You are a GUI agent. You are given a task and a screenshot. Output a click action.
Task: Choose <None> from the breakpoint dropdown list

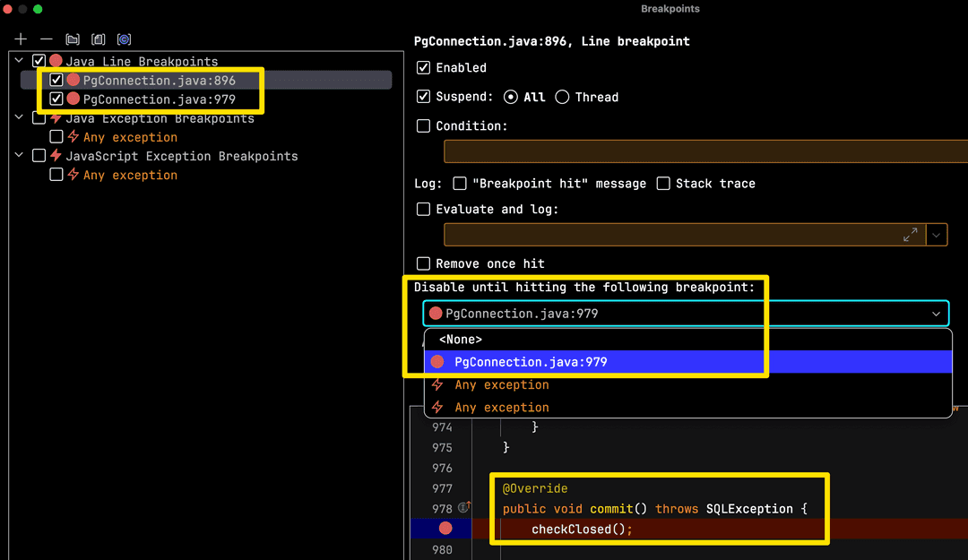(x=461, y=340)
